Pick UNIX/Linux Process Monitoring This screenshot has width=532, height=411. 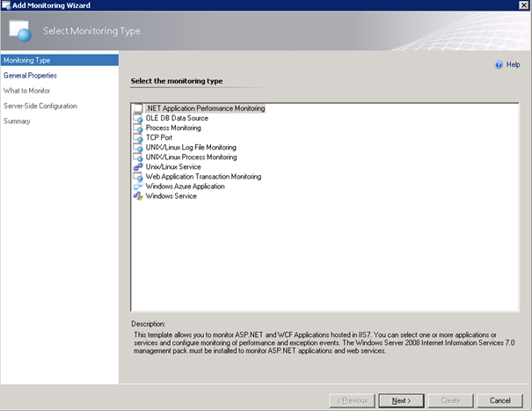pos(192,158)
